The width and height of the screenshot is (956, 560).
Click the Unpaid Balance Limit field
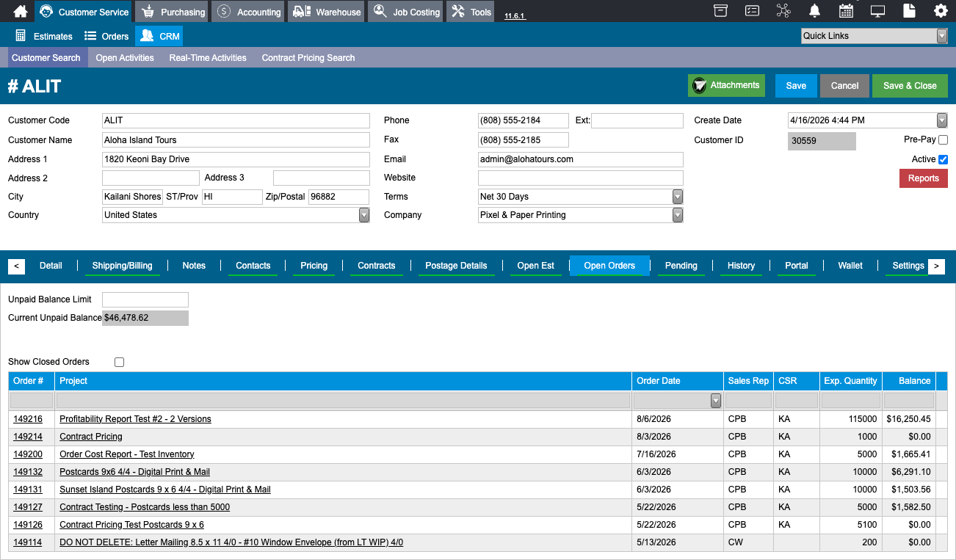click(145, 299)
